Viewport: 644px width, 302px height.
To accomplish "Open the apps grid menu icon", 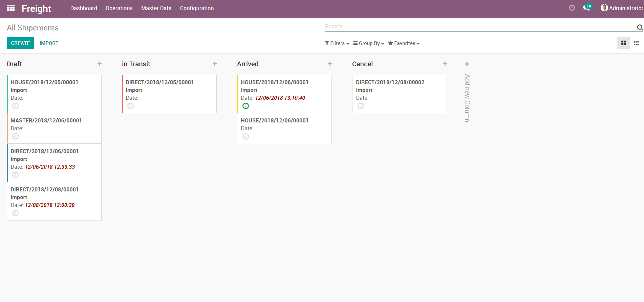I will click(x=10, y=8).
